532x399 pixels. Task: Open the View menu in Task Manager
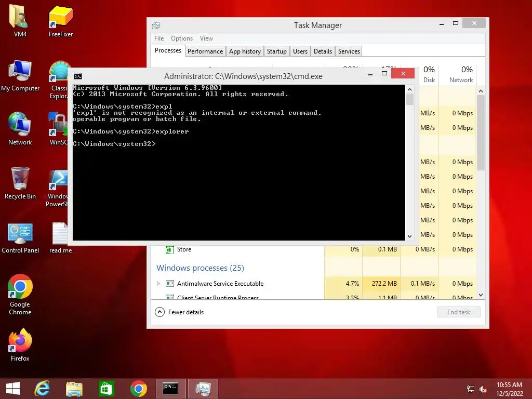(x=206, y=38)
